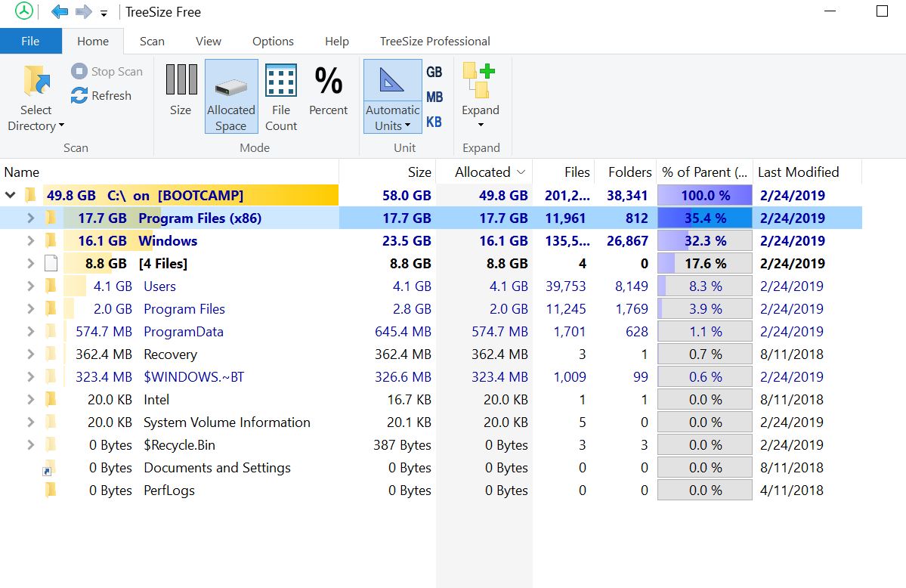The width and height of the screenshot is (906, 588).
Task: Sort by % of Parent column header
Action: pyautogui.click(x=704, y=172)
